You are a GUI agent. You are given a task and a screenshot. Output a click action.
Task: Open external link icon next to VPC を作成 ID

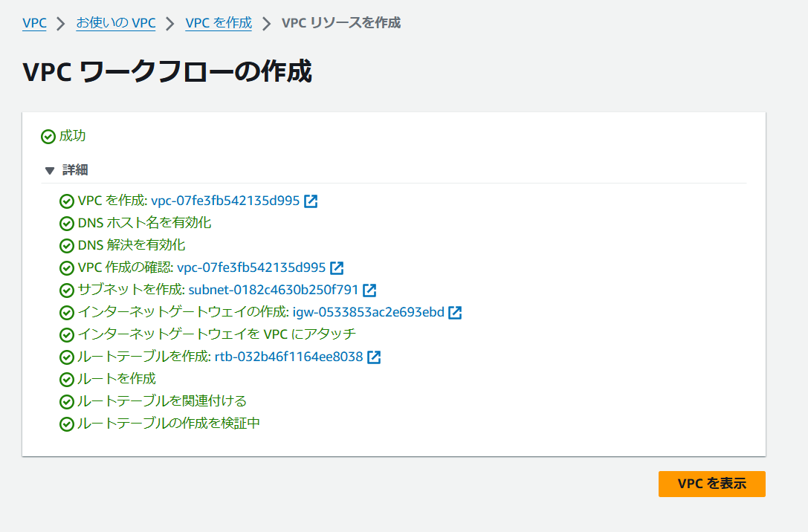click(311, 201)
